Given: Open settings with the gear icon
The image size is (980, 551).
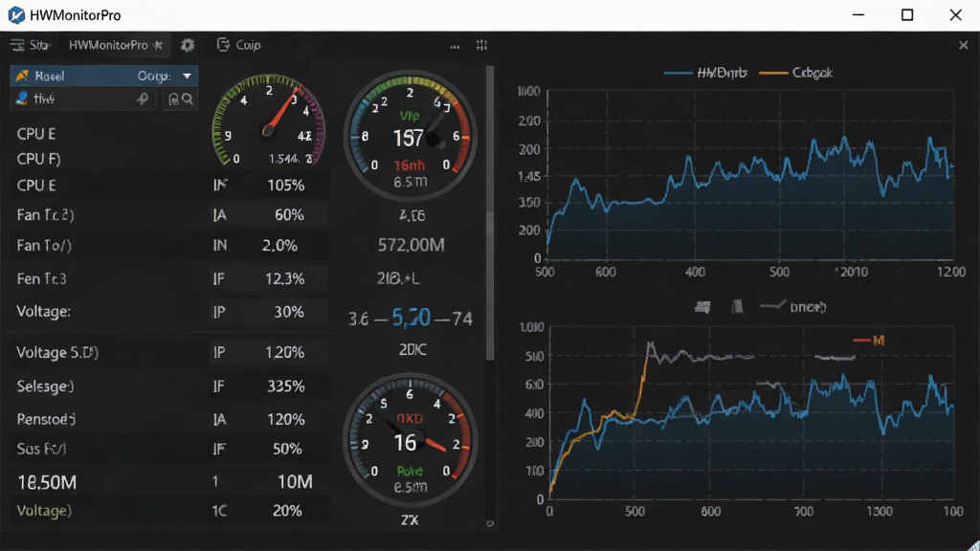Looking at the screenshot, I should 188,45.
